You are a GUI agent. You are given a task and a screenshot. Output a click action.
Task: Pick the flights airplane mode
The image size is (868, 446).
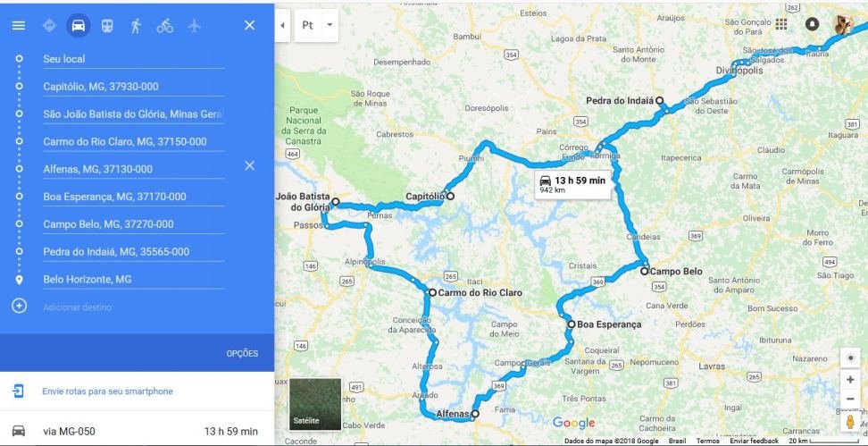(194, 26)
